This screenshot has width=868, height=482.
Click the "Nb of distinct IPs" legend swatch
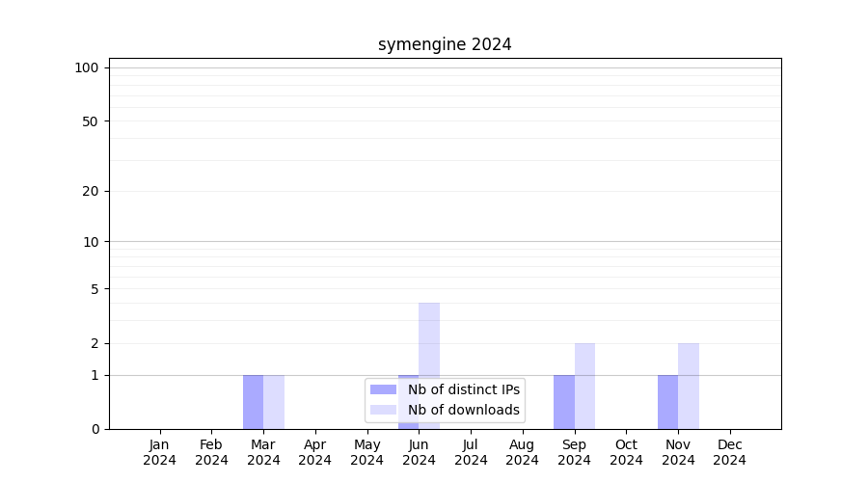pos(383,389)
